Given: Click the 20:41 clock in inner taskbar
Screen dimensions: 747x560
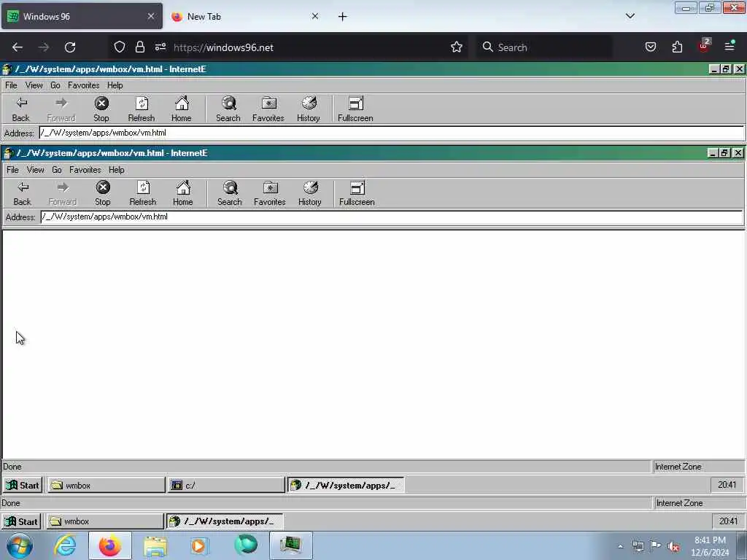Looking at the screenshot, I should coord(727,485).
